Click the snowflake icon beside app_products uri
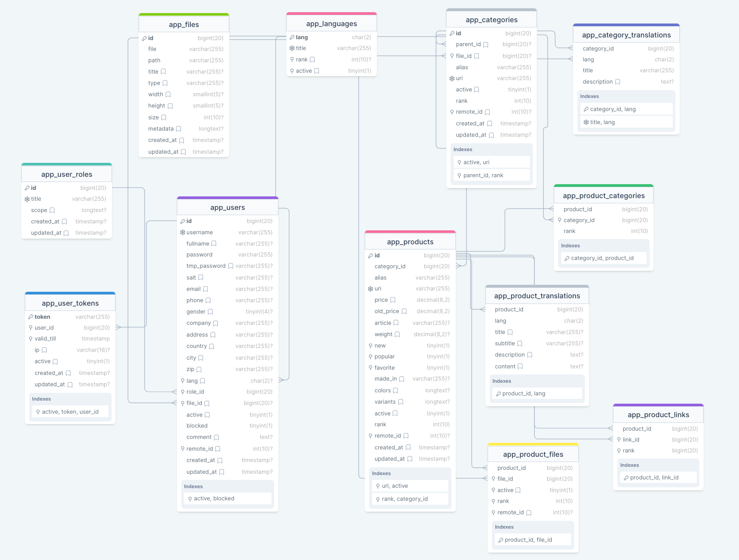The image size is (739, 560). tap(370, 289)
